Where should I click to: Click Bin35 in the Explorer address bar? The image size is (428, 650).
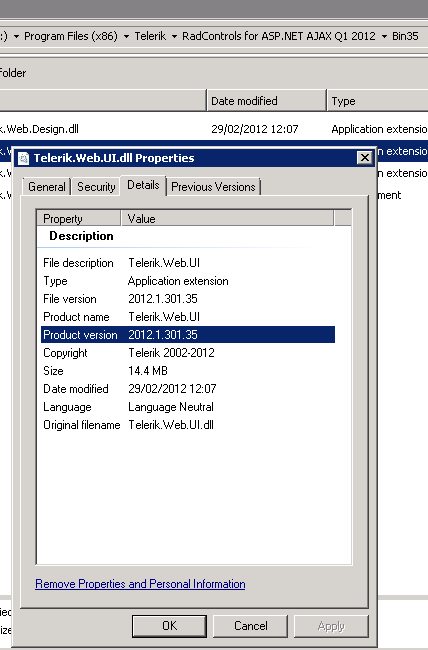405,36
